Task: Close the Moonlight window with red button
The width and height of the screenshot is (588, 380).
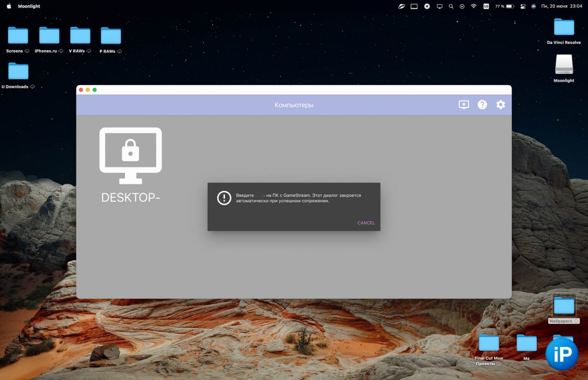Action: (x=81, y=90)
